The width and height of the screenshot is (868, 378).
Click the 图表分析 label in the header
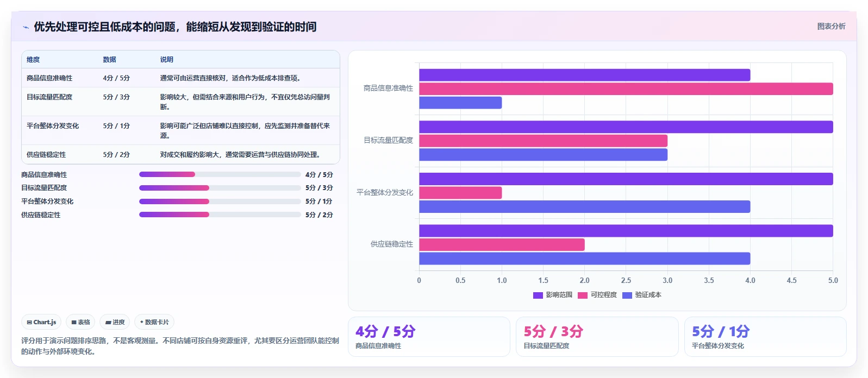click(x=831, y=26)
